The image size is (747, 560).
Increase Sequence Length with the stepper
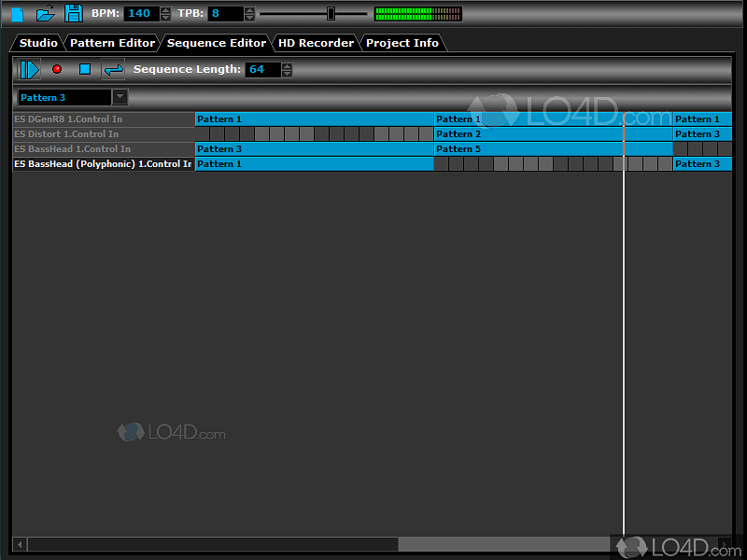(286, 65)
